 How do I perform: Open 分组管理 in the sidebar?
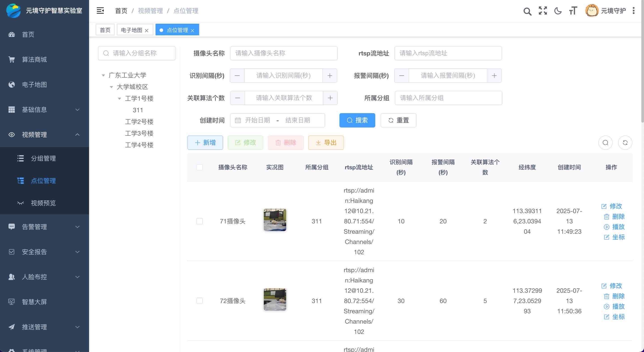click(x=43, y=158)
